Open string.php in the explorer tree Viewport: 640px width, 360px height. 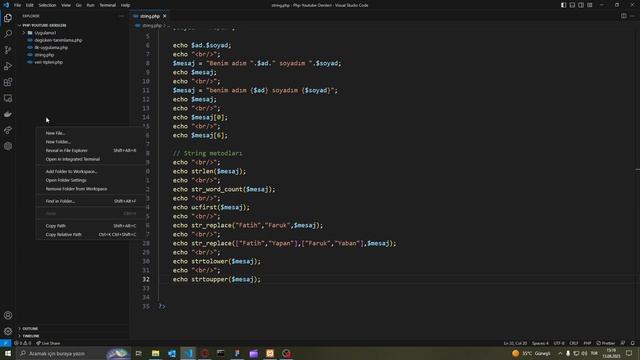tap(44, 55)
